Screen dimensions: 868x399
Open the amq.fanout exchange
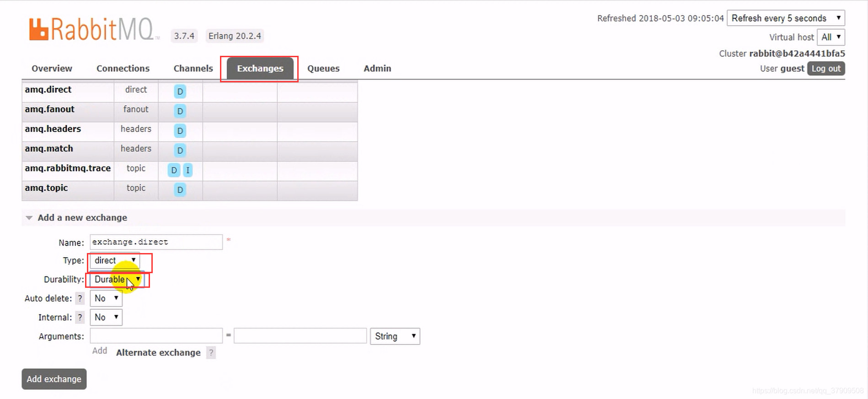click(49, 109)
